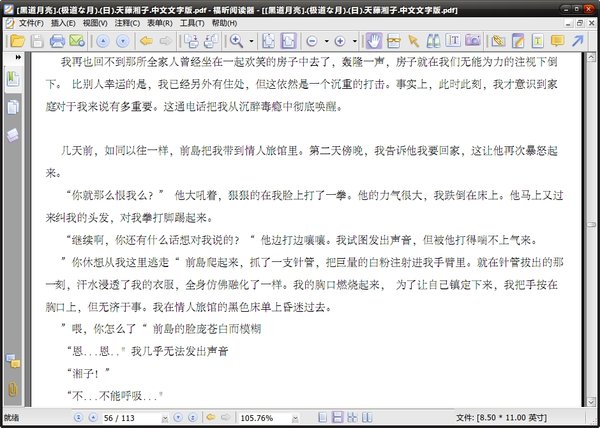Viewport: 600px width, 428px height.
Task: Save the document with the floppy icon
Action: pos(37,41)
